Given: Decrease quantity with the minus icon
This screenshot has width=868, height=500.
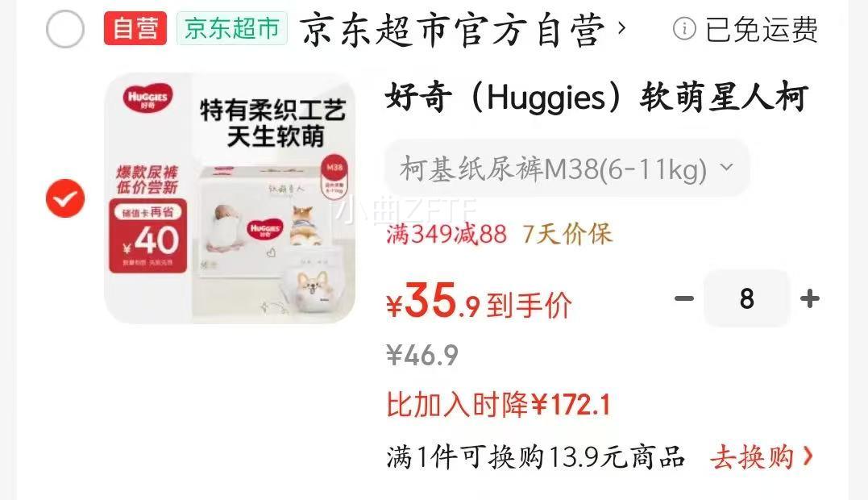Looking at the screenshot, I should tap(684, 298).
